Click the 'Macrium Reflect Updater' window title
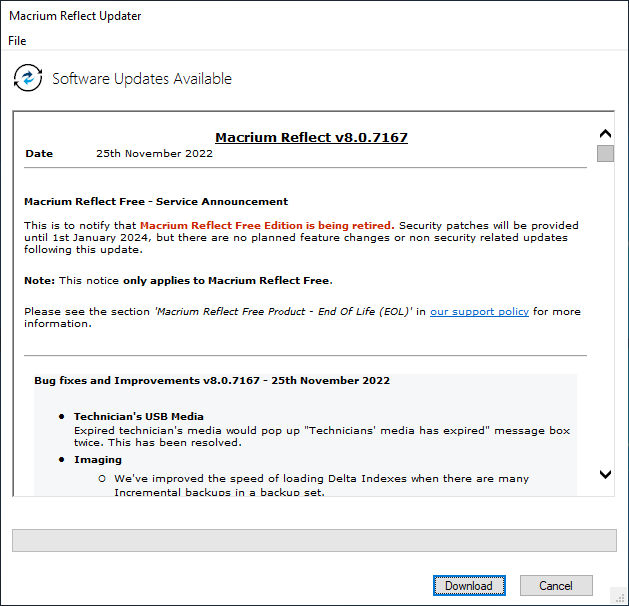Viewport: 629px width, 606px height. pos(75,16)
